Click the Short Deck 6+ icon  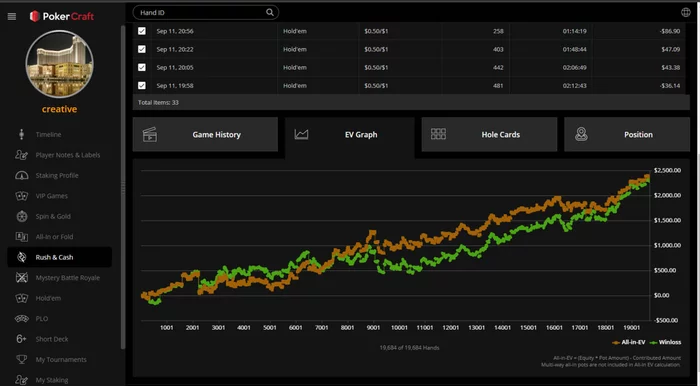[21, 339]
